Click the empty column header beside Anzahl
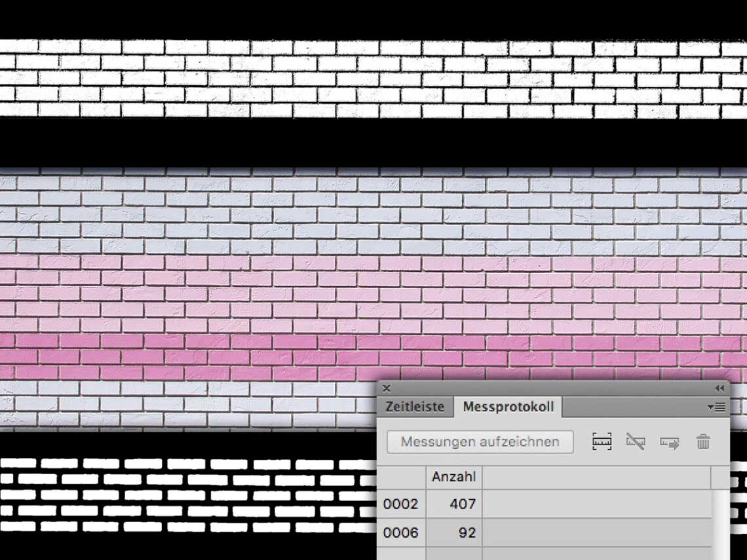747x560 pixels. 596,477
